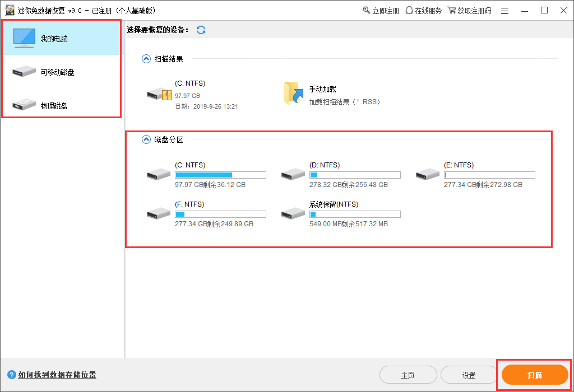Click the 扫描结果 section heading text
The height and width of the screenshot is (392, 574).
point(169,59)
